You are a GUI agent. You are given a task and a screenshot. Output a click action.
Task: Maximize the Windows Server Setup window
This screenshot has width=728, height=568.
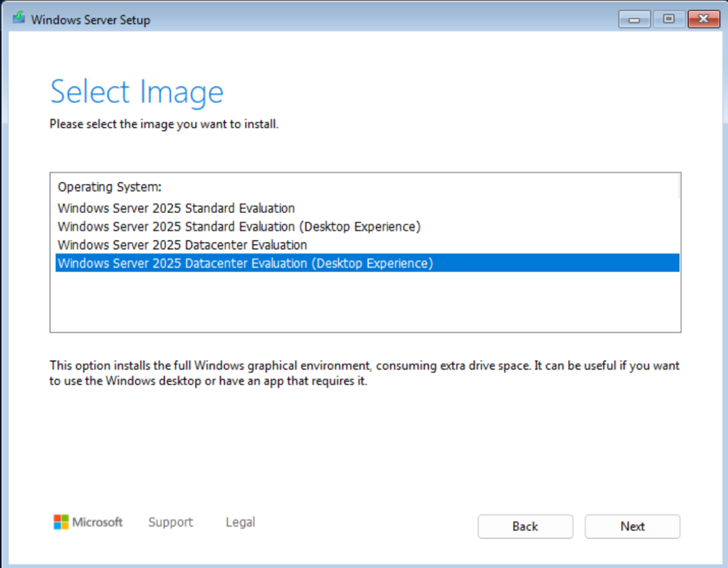point(669,19)
